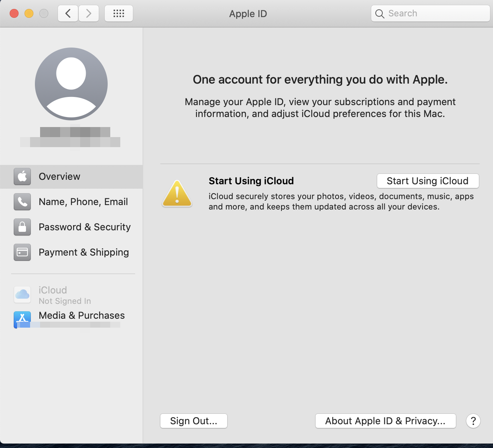Show all preferences using the grid button

pyautogui.click(x=119, y=14)
